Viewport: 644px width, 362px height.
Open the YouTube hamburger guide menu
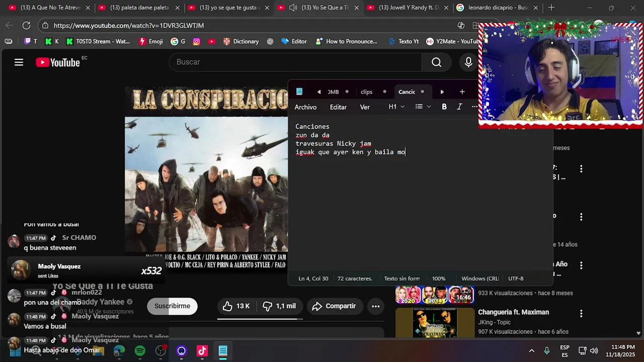click(x=19, y=62)
